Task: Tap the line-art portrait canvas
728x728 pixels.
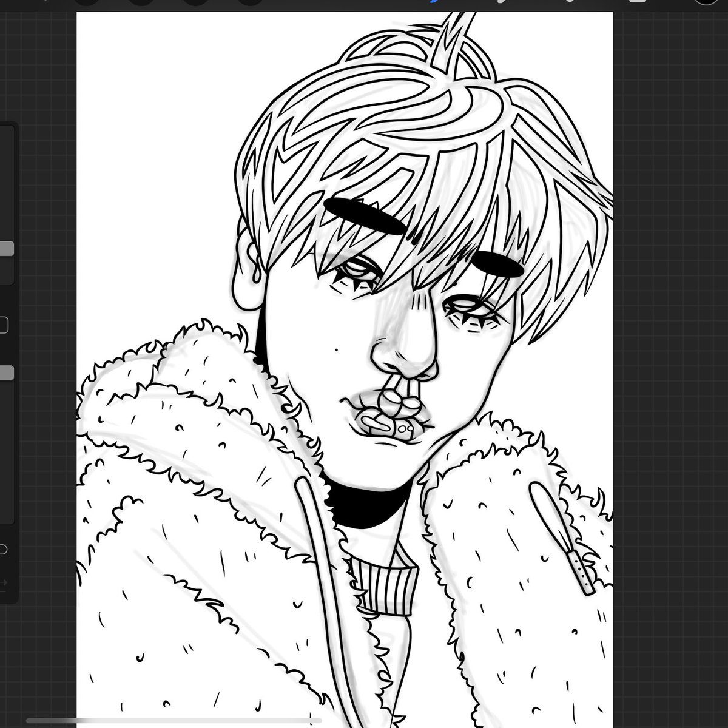Action: (345, 369)
